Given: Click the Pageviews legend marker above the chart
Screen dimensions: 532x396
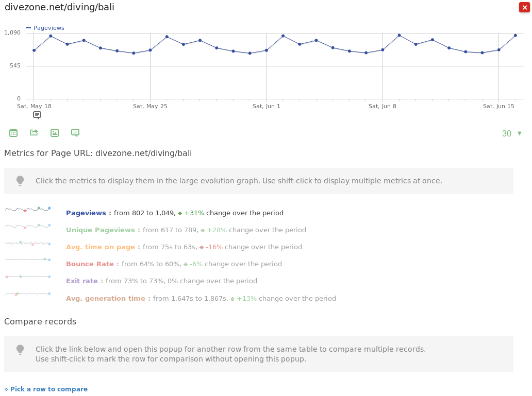Looking at the screenshot, I should pos(29,28).
